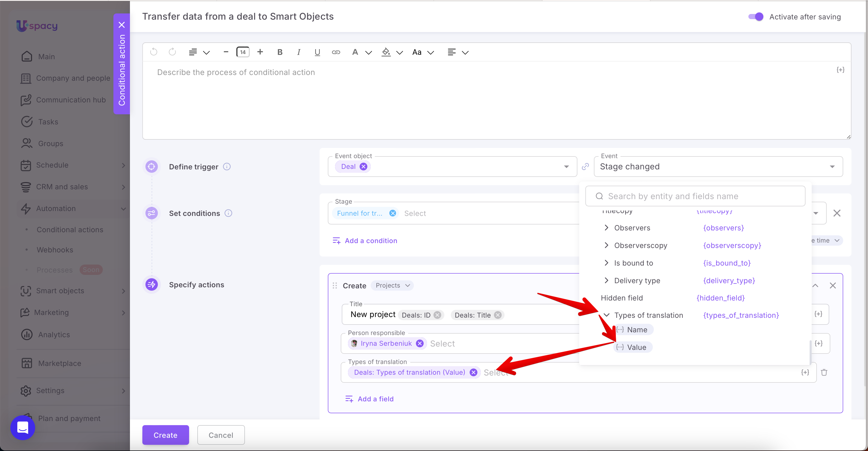Click the undo icon in editor toolbar
The width and height of the screenshot is (868, 451).
click(x=154, y=52)
